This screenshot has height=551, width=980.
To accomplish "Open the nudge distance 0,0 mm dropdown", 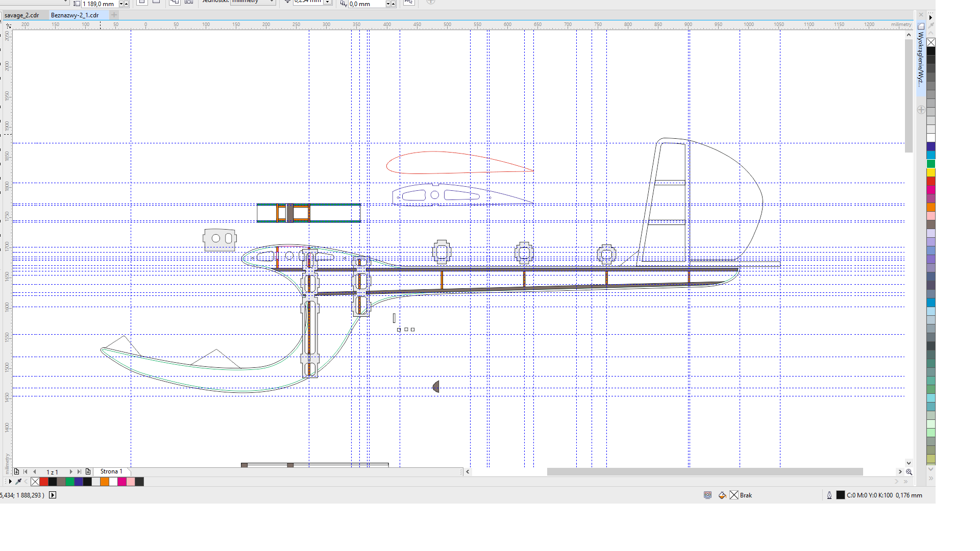I will [388, 4].
